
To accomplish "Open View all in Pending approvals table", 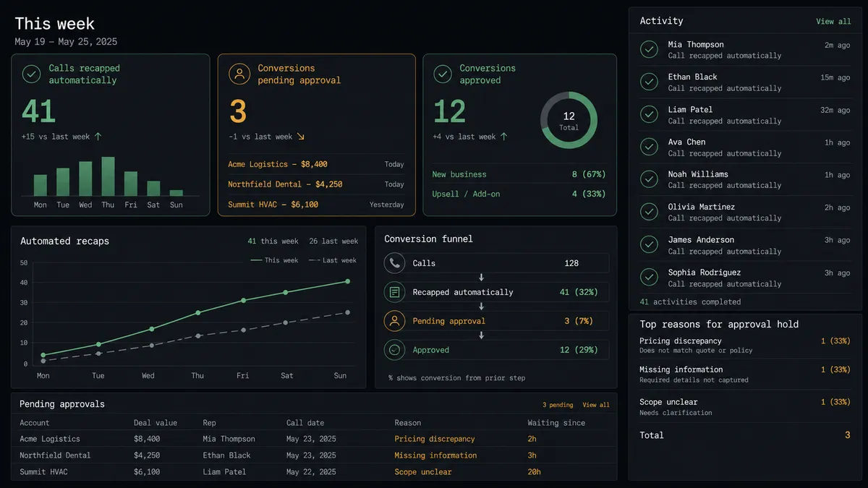I will tap(596, 405).
